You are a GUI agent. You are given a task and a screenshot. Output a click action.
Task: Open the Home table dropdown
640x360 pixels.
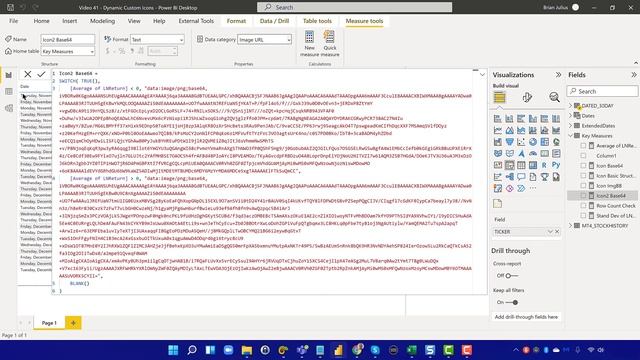point(92,51)
